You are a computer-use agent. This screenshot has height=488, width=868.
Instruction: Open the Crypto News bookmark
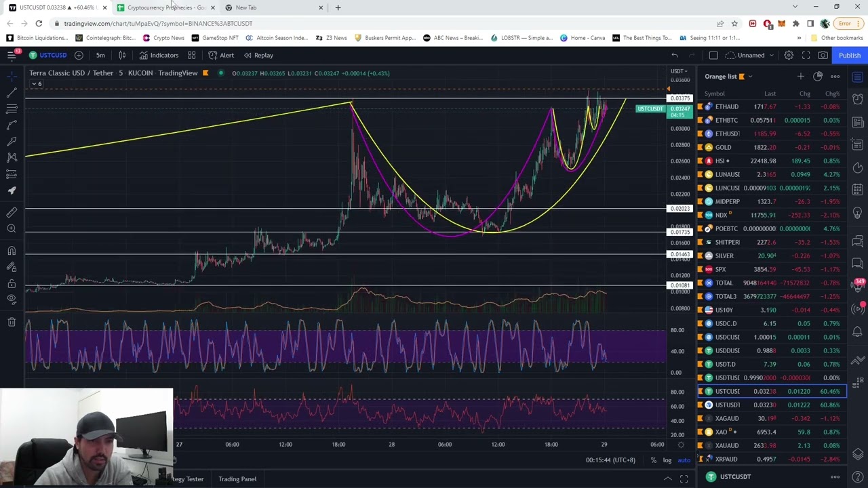tap(163, 38)
